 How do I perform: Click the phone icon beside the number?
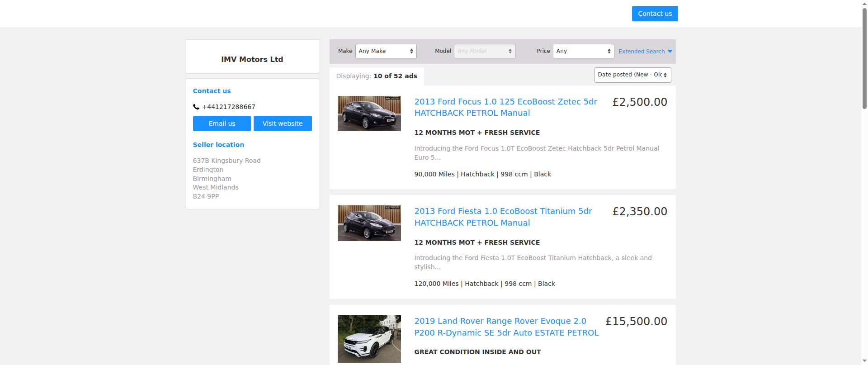[196, 107]
